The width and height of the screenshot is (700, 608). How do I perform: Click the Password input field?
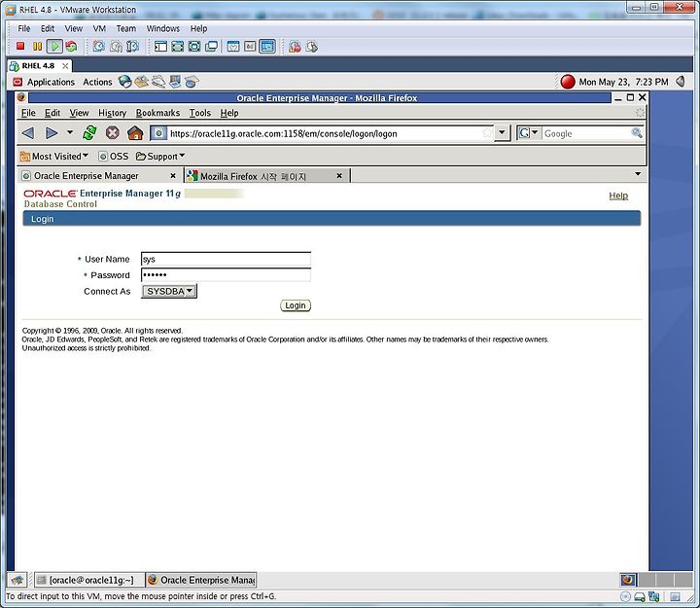226,274
